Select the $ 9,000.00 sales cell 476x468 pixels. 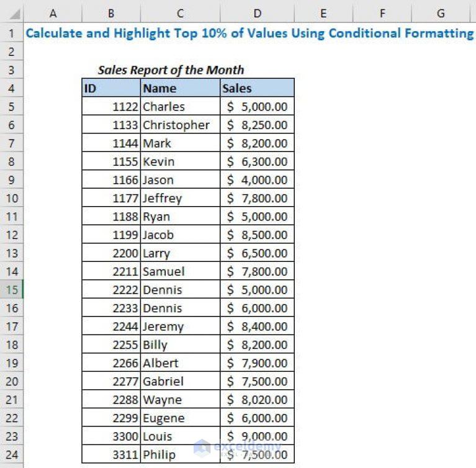pyautogui.click(x=257, y=436)
